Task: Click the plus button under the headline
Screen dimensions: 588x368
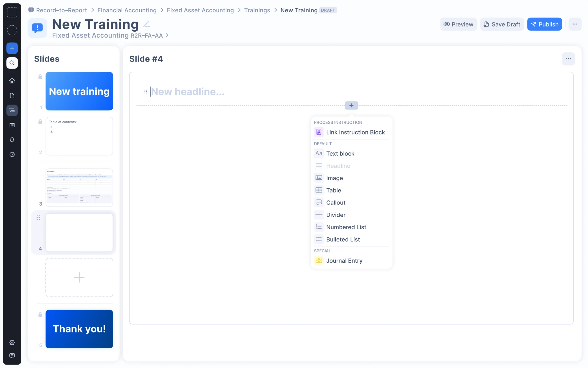Action: coord(351,106)
